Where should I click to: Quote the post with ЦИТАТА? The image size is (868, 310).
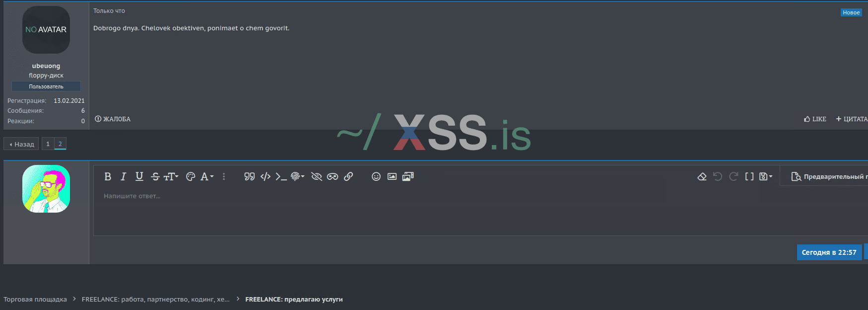[852, 119]
